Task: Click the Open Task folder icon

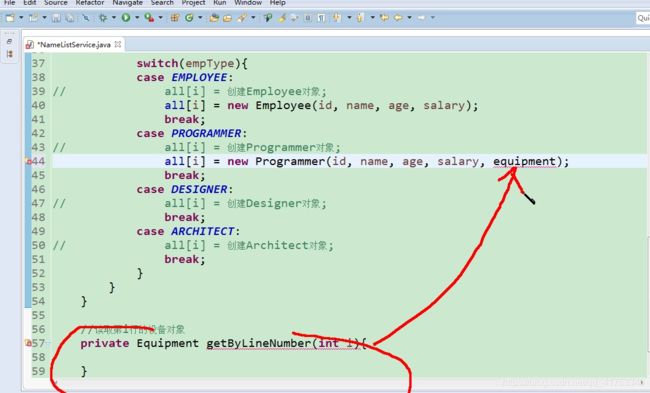Action: [x=228, y=18]
